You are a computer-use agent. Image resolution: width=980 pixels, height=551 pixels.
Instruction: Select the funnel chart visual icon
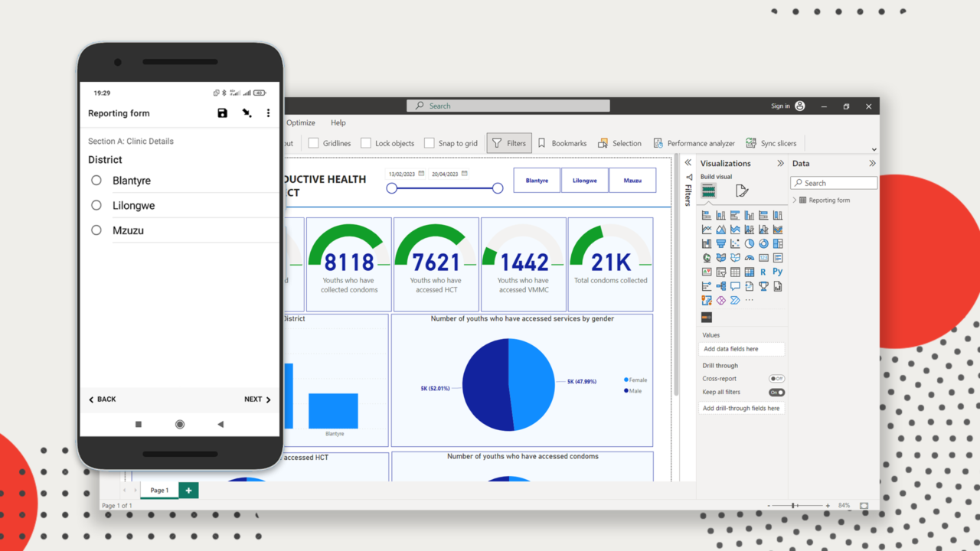(720, 244)
